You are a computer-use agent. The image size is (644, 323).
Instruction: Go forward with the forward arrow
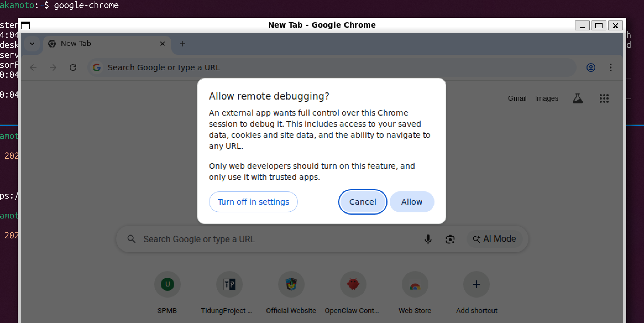(53, 67)
